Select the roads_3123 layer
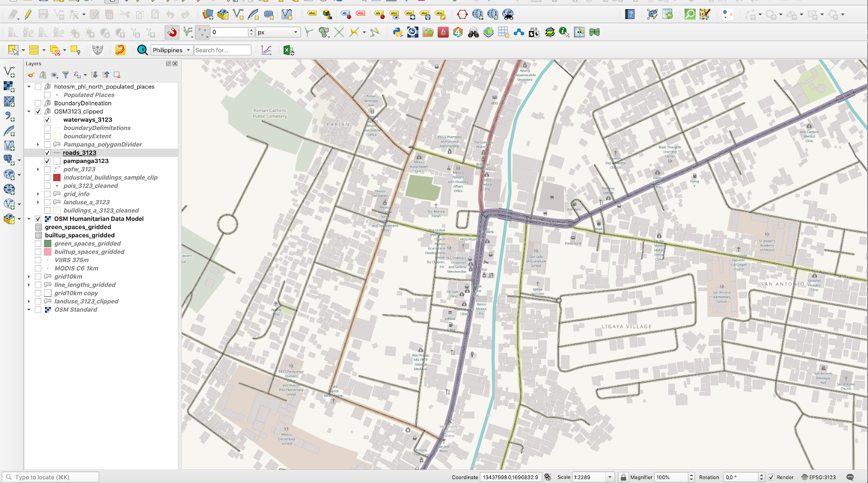Screen dimensions: 868x483 point(79,153)
